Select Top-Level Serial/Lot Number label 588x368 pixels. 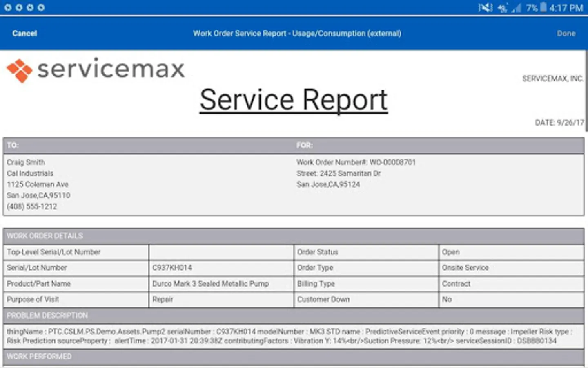coord(53,252)
